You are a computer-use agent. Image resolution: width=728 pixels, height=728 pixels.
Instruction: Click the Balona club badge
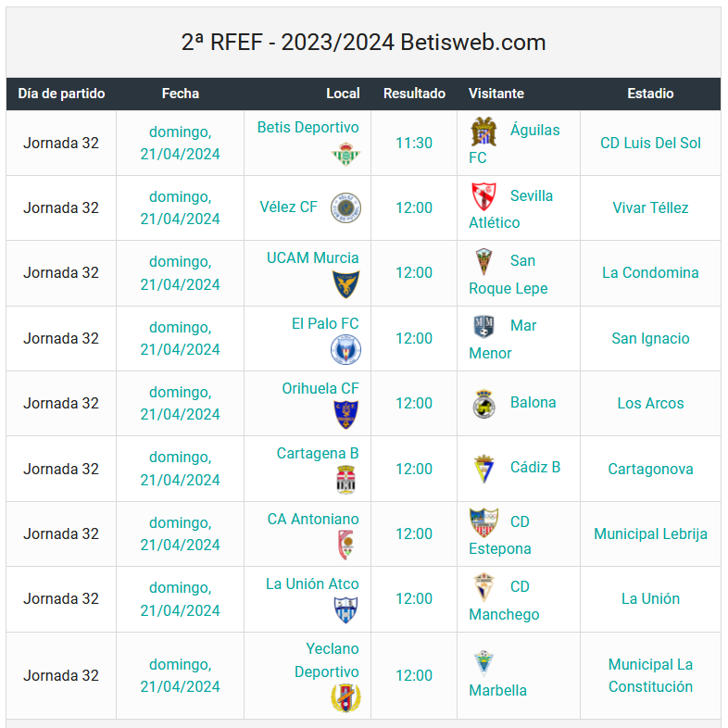pyautogui.click(x=483, y=404)
